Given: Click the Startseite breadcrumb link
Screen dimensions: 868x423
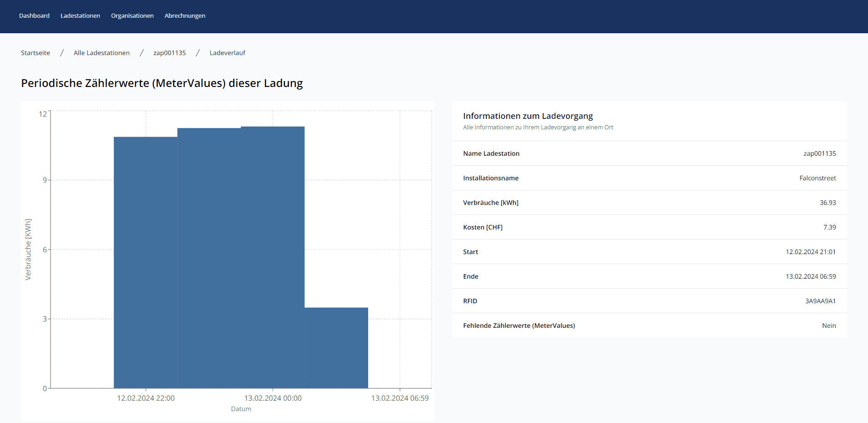Looking at the screenshot, I should tap(36, 53).
